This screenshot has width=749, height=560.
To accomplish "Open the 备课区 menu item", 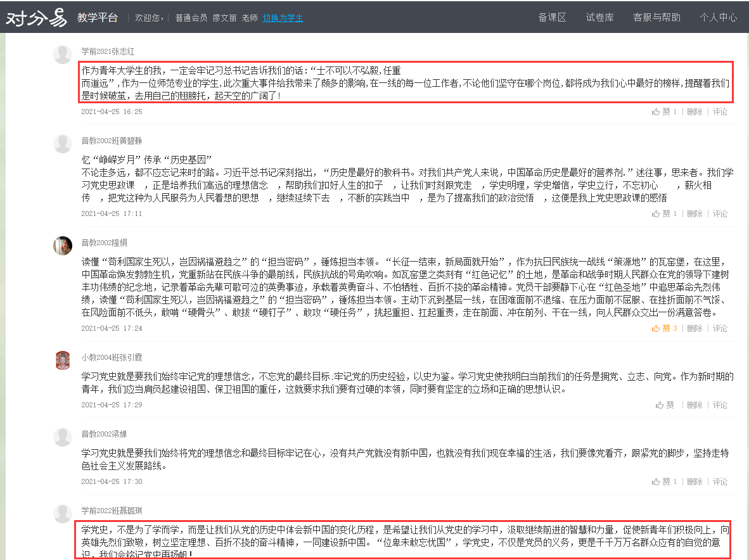I will pos(551,18).
